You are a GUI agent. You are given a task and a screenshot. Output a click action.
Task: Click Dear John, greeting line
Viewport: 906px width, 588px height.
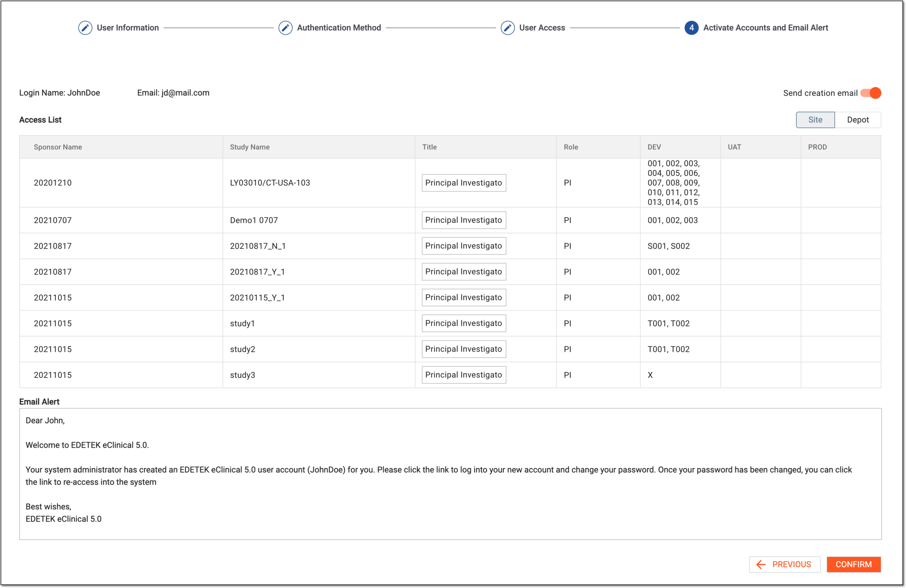coord(45,421)
